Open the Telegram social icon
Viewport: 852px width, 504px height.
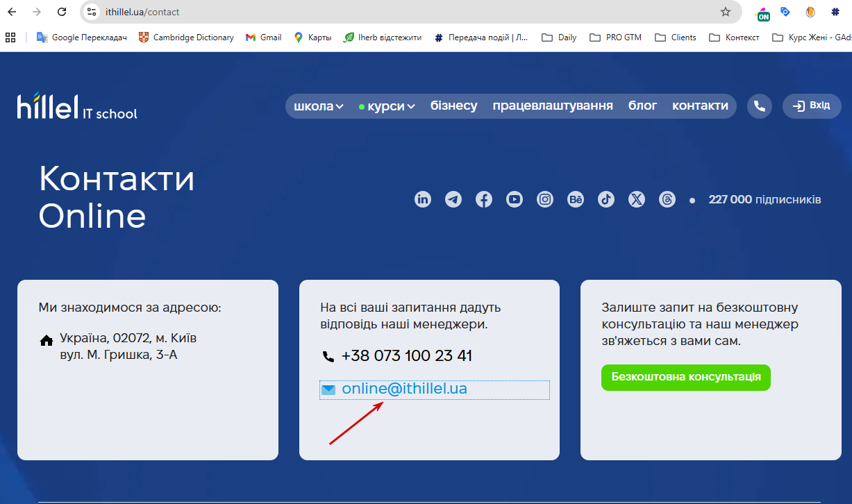coord(453,200)
